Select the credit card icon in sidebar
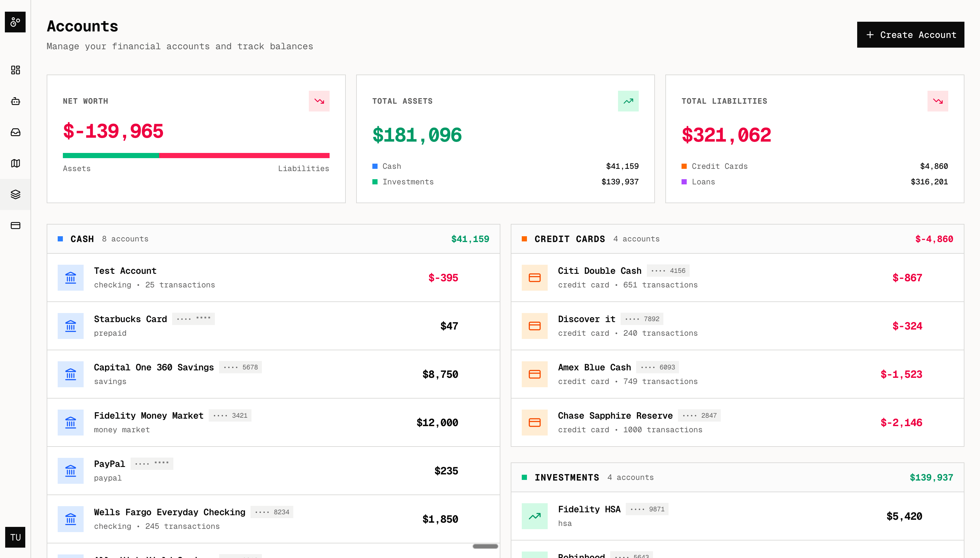The image size is (980, 558). [x=15, y=226]
